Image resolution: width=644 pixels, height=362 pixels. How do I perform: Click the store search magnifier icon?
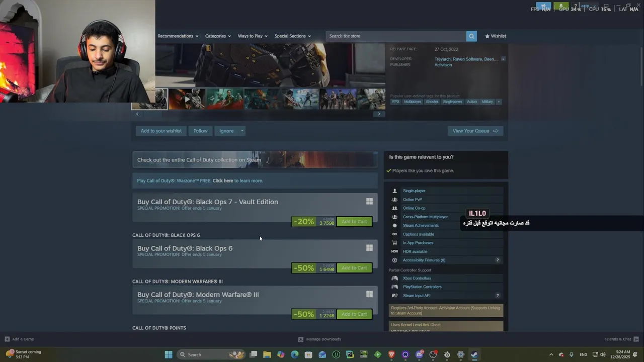[471, 36]
